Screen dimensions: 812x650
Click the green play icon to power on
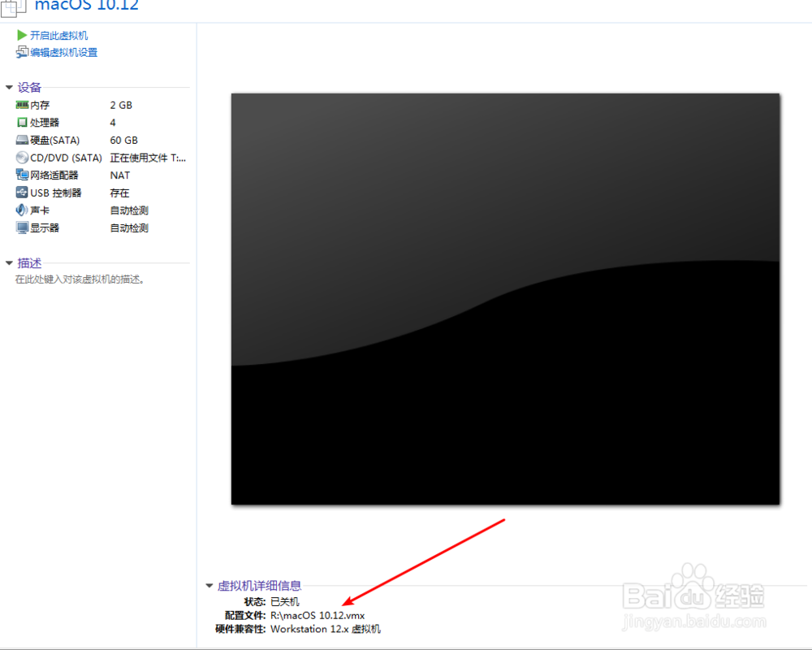[22, 35]
